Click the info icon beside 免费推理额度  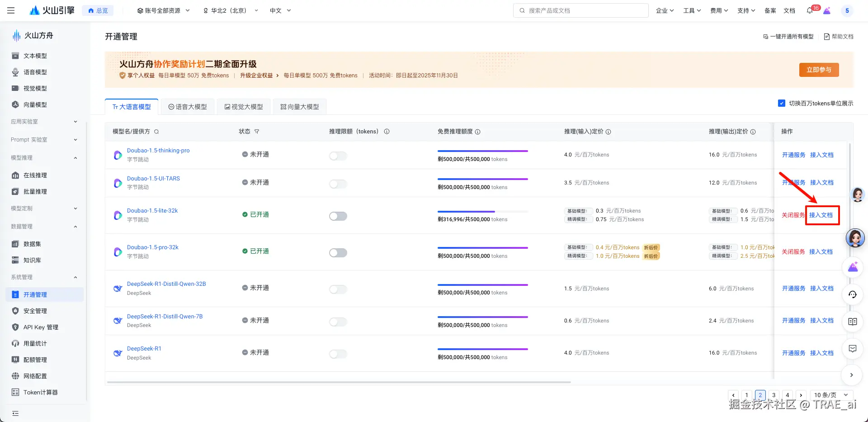coord(478,132)
